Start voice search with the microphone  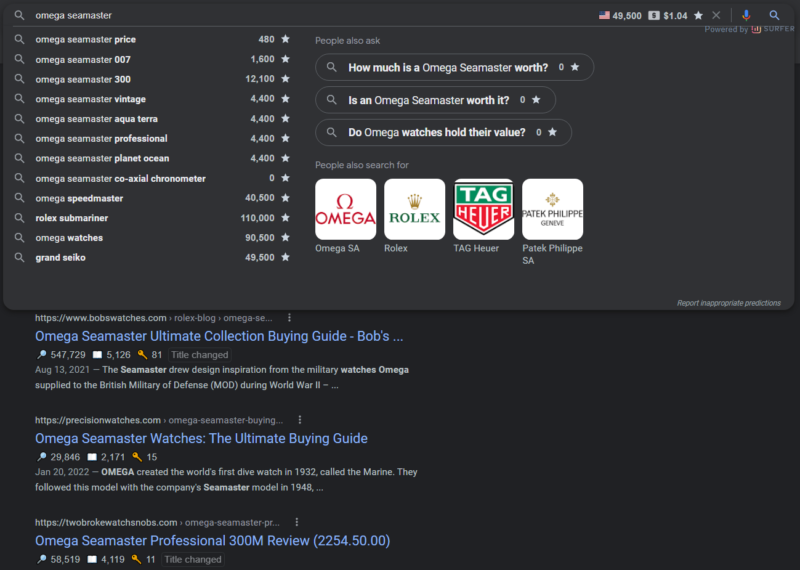(746, 15)
